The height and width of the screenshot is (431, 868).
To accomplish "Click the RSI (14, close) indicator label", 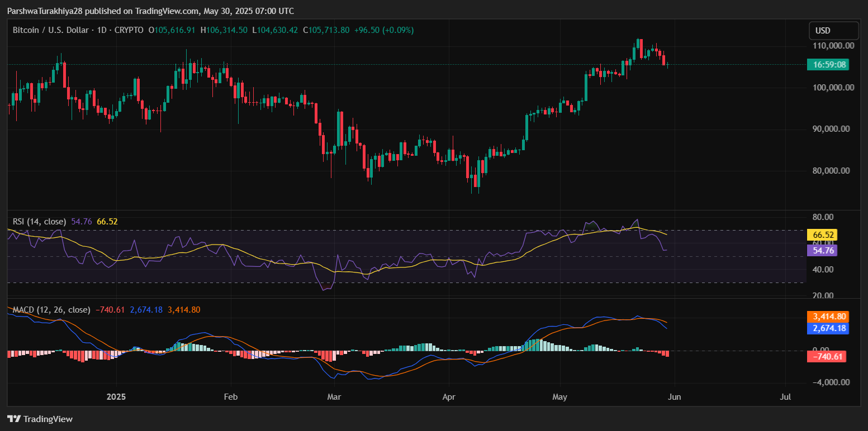I will [x=39, y=222].
